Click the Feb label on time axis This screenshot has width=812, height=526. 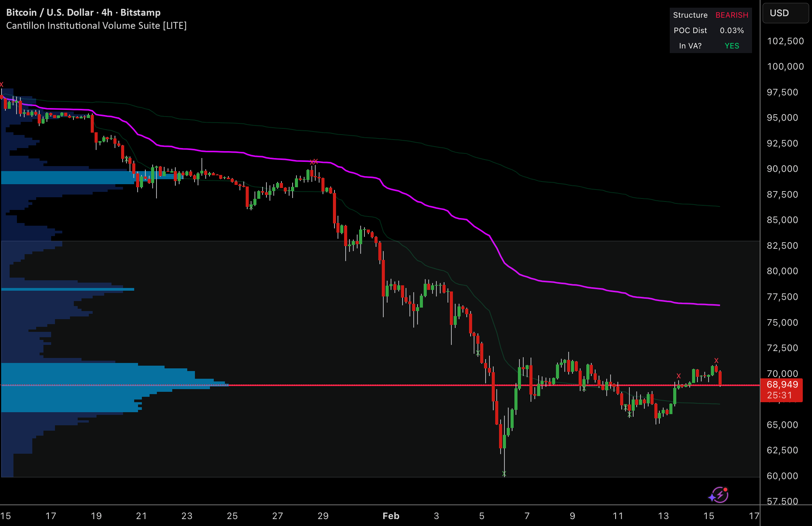(x=391, y=516)
